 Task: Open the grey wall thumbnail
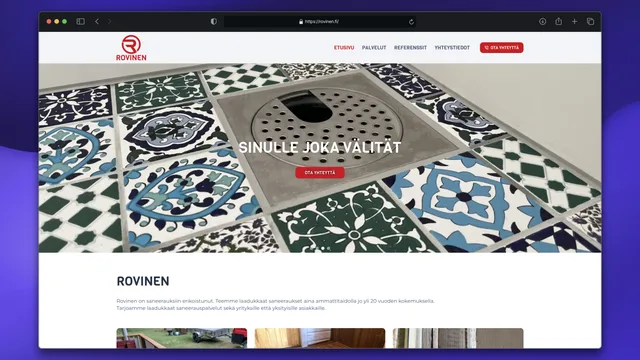tap(458, 338)
